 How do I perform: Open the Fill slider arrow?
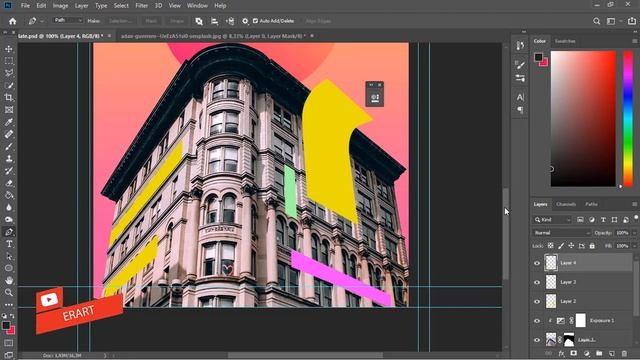point(634,246)
